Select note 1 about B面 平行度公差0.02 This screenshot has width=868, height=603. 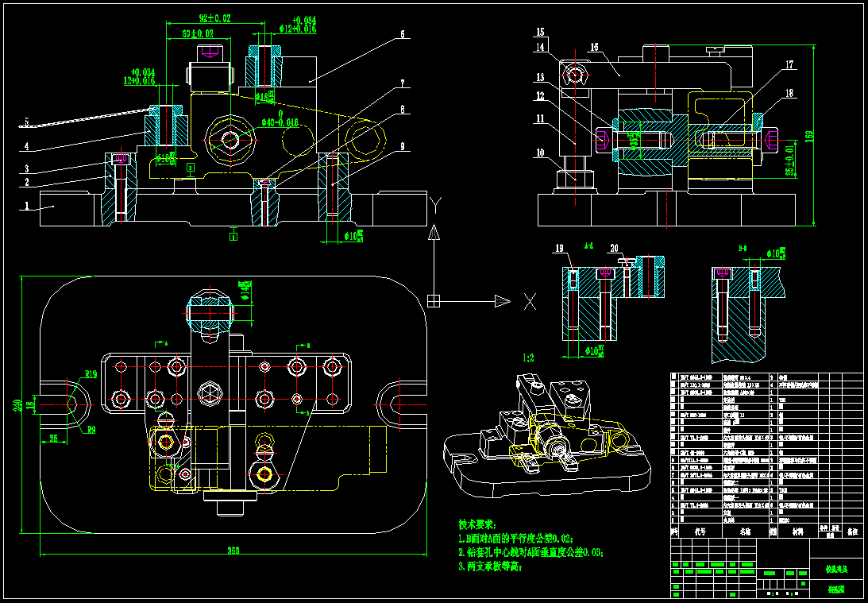click(x=516, y=538)
